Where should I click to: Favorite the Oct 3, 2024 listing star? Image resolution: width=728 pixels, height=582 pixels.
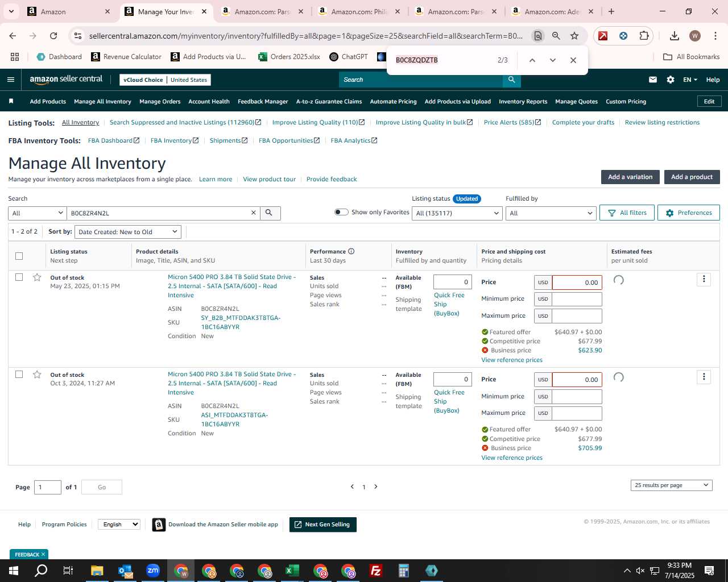point(37,375)
